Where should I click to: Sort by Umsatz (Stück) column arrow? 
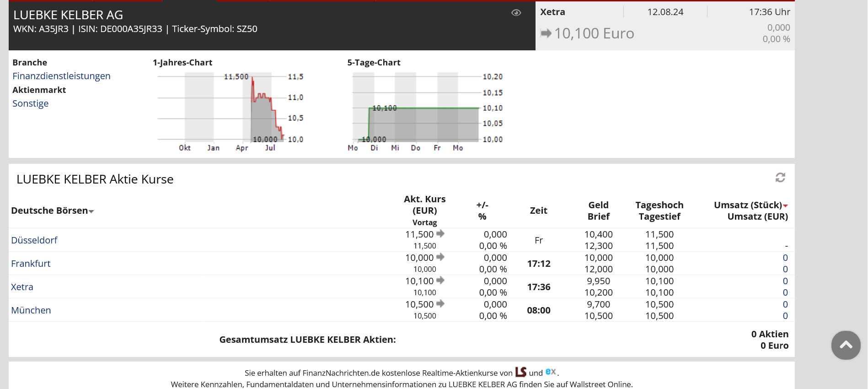(x=785, y=206)
